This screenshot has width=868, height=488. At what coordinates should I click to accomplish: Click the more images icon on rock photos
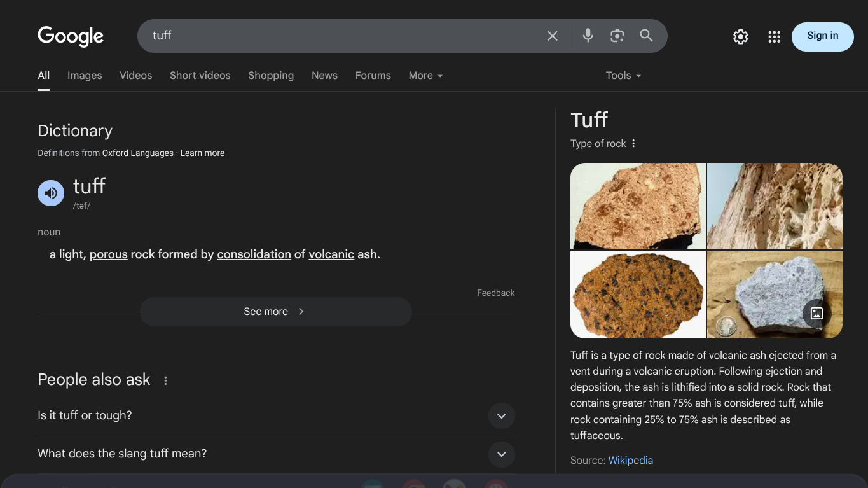(x=816, y=313)
